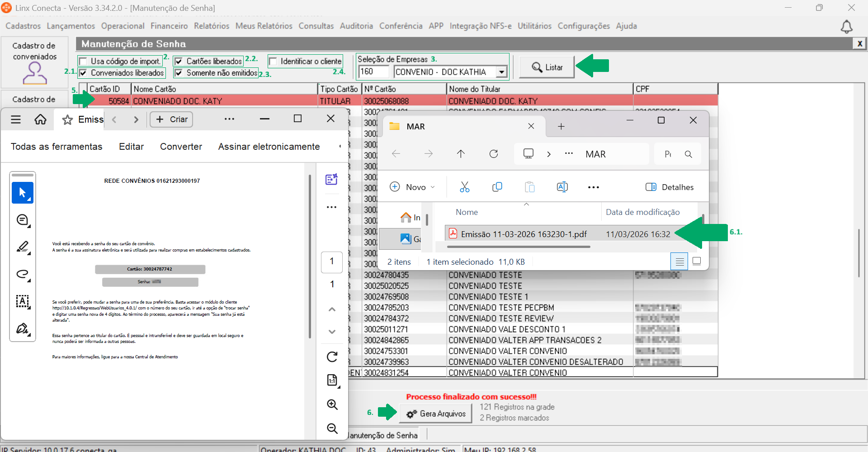Copy the selected file in Explorer
This screenshot has height=452, width=868.
click(x=497, y=187)
